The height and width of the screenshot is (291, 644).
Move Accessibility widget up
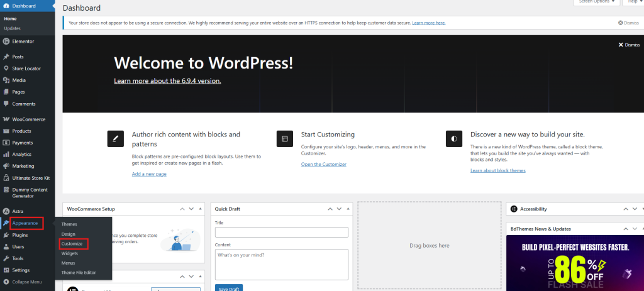point(626,209)
